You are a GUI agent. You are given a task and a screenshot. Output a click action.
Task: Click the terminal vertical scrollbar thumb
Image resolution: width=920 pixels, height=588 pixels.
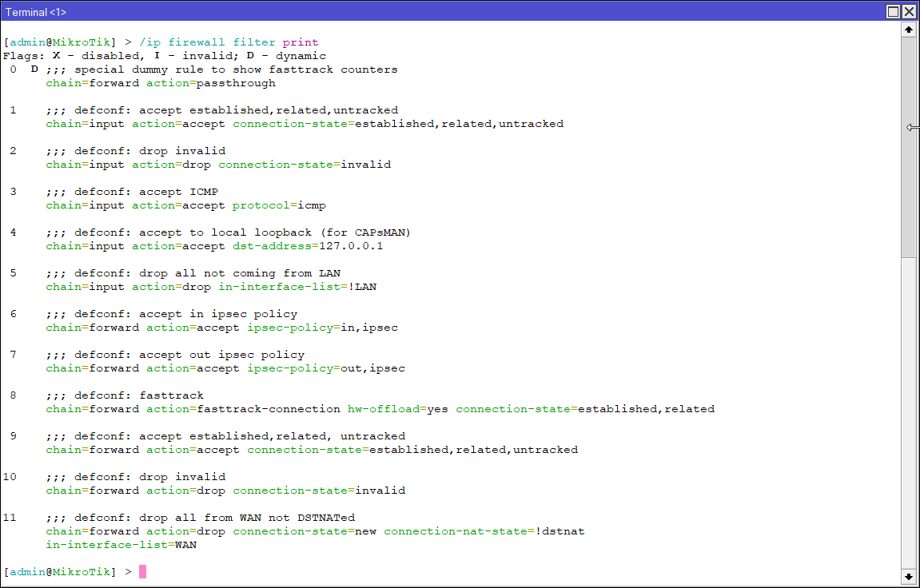(908, 146)
